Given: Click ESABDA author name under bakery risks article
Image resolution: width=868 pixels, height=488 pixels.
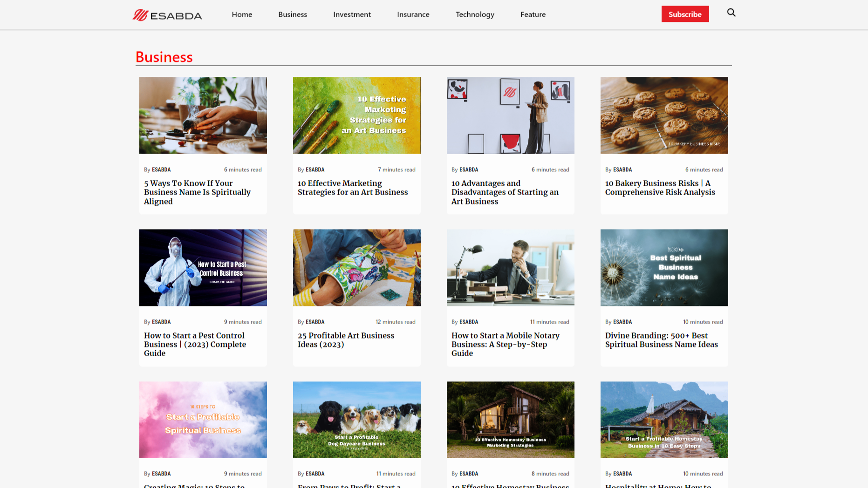Looking at the screenshot, I should click(622, 169).
